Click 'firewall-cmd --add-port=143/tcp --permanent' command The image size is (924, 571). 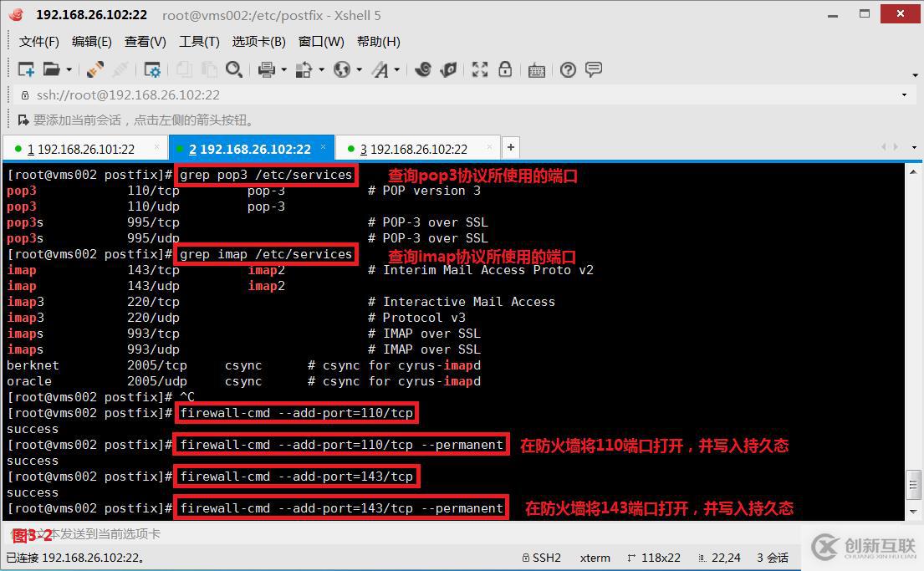pos(342,508)
